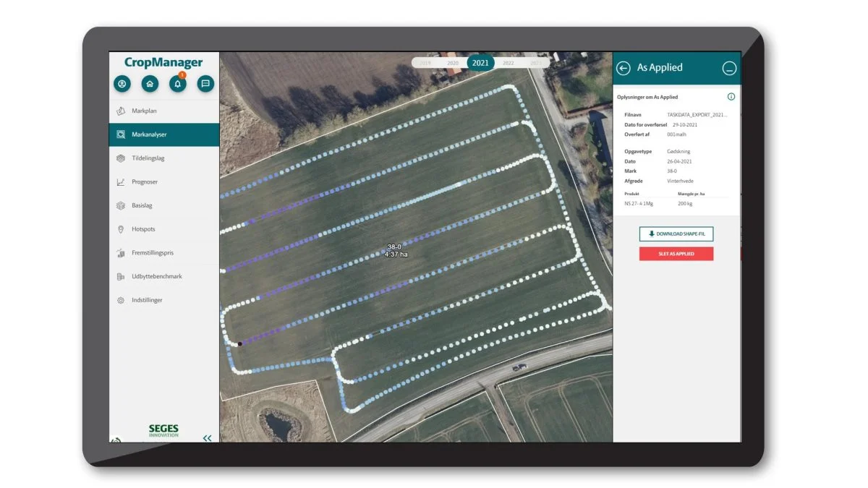
Task: Click the SEGES Innovation logo
Action: (x=163, y=431)
